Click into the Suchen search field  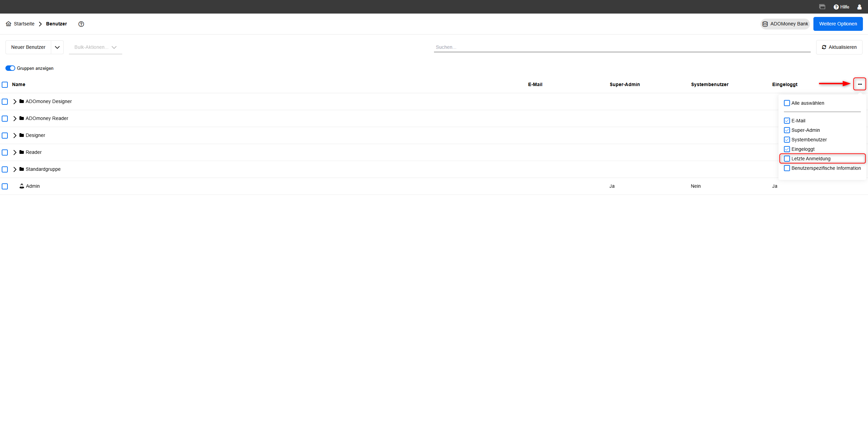622,47
